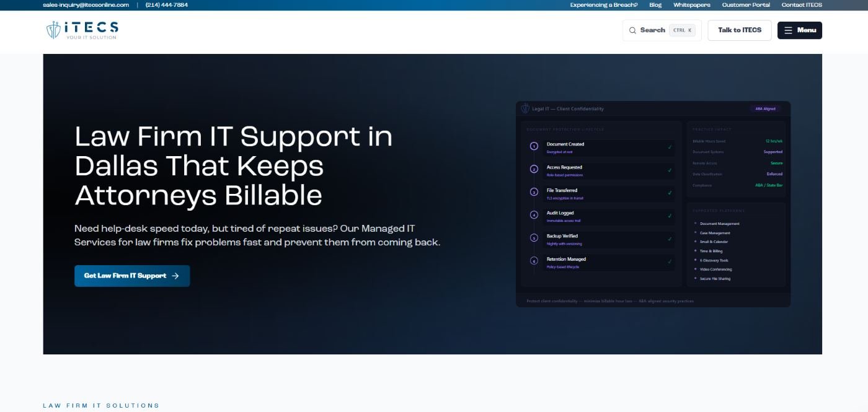Click 'ABA / State Bar' compliance value
Screen dimensions: 868x412
coord(769,185)
